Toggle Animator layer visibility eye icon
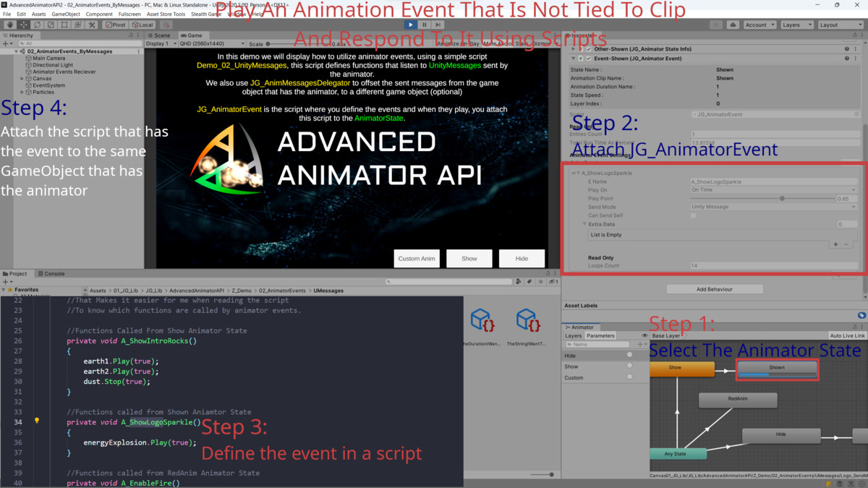 [644, 336]
